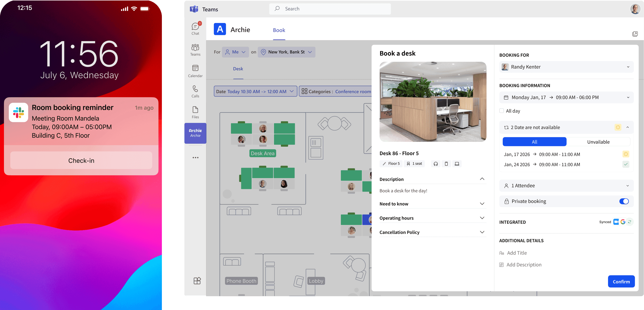Click the Google sync icon under Integrated
The width and height of the screenshot is (644, 310).
point(623,222)
